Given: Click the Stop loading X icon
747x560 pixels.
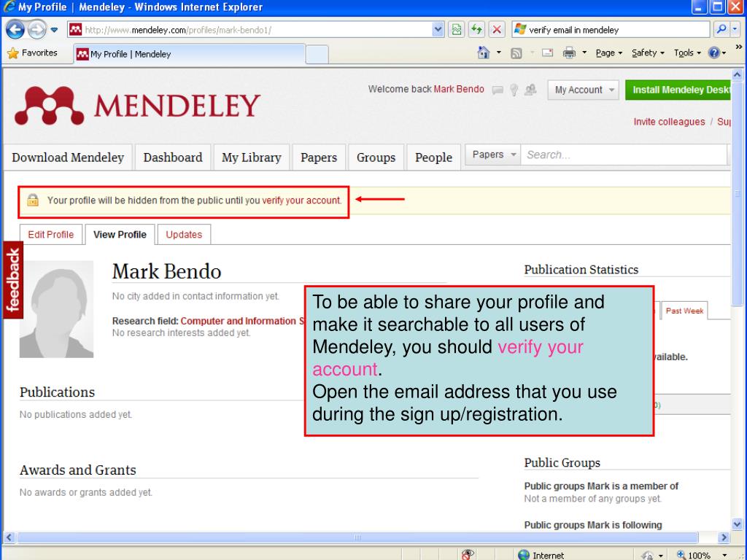Looking at the screenshot, I should (x=496, y=29).
